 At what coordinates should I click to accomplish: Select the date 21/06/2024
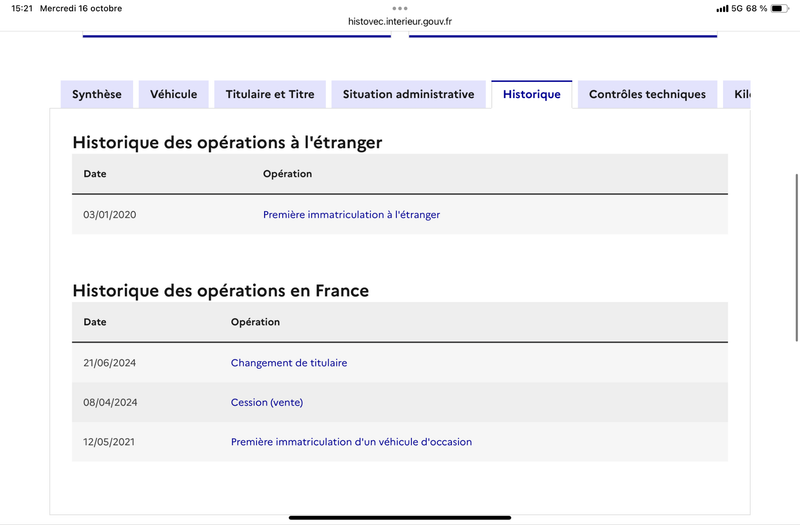[x=110, y=363]
